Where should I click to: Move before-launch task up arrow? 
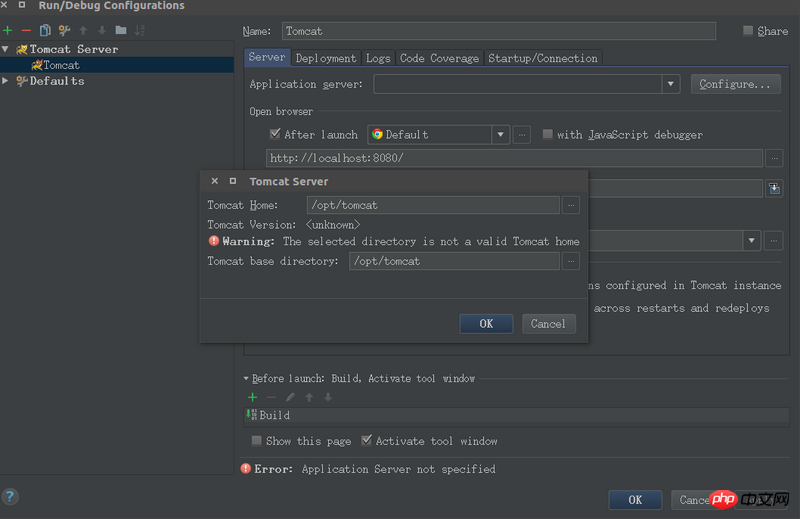309,397
